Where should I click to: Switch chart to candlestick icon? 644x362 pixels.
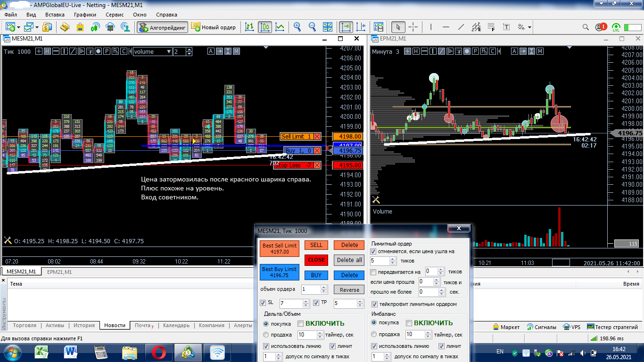point(265,27)
